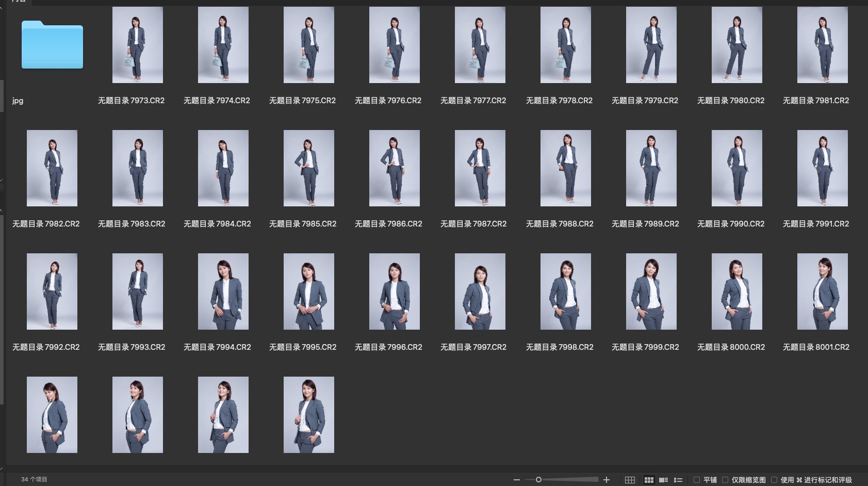The width and height of the screenshot is (868, 486).
Task: Pick the thumbnail 无题目录 7994.CR2
Action: 223,291
